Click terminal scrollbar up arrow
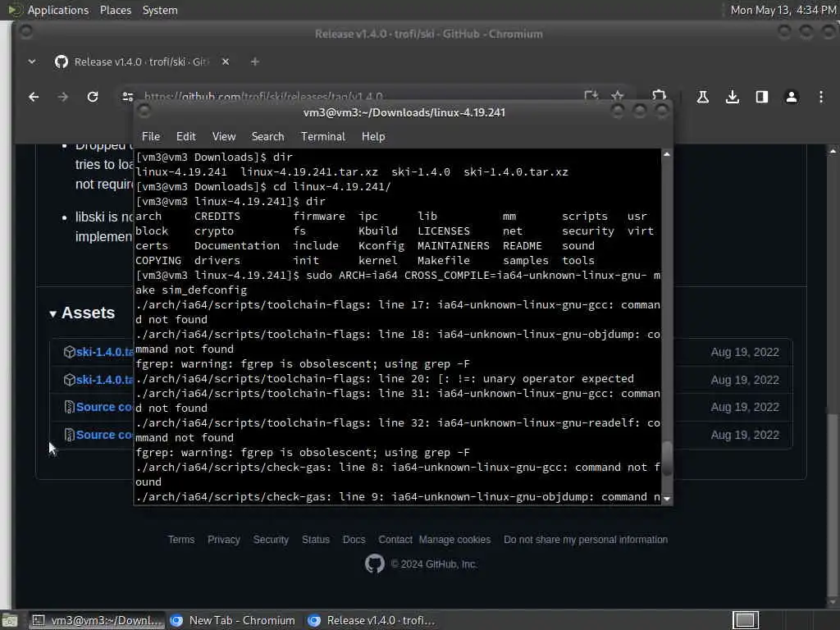 666,154
